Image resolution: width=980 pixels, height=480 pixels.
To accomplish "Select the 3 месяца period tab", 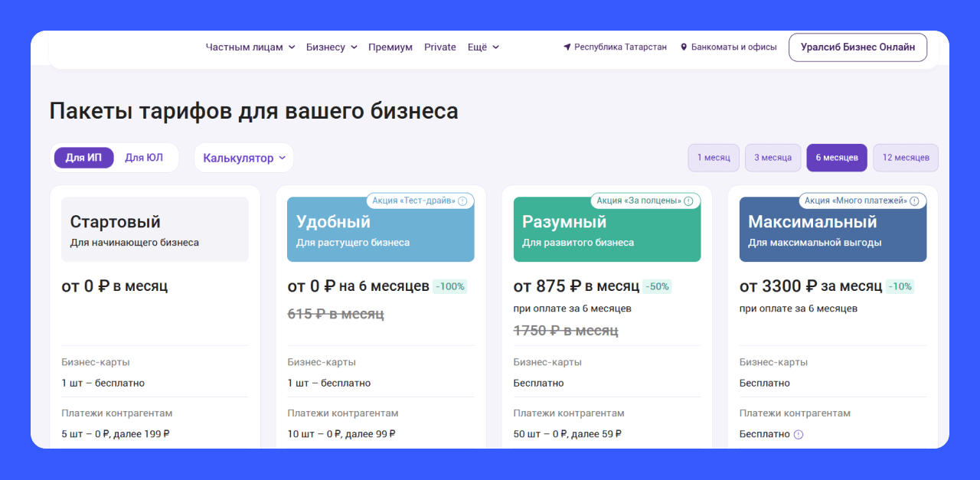I will click(x=773, y=158).
